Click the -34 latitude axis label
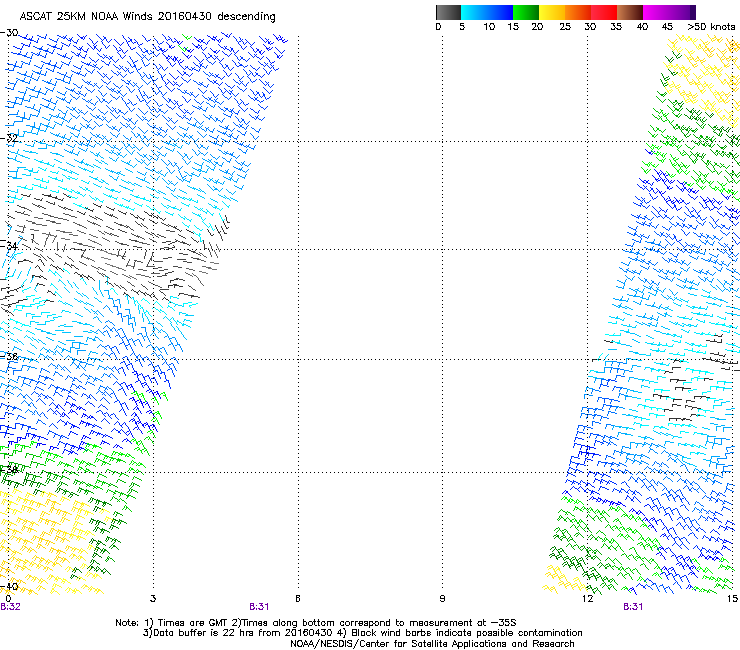 click(9, 245)
